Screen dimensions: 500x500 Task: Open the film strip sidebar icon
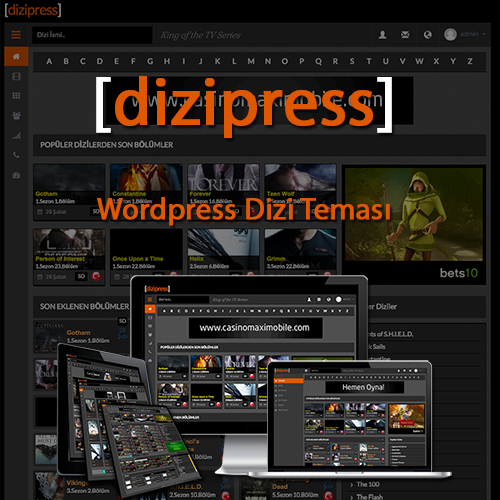16,76
